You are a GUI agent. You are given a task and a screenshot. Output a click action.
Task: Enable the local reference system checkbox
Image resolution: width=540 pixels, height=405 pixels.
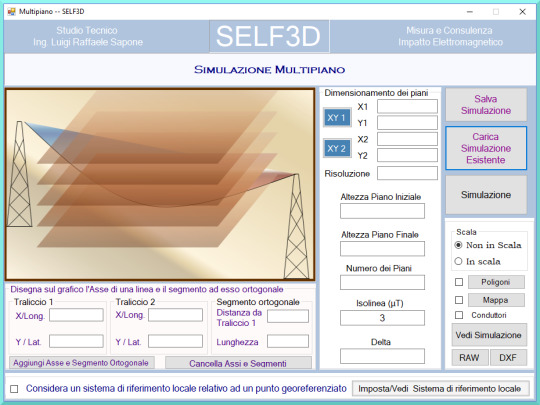tap(14, 389)
